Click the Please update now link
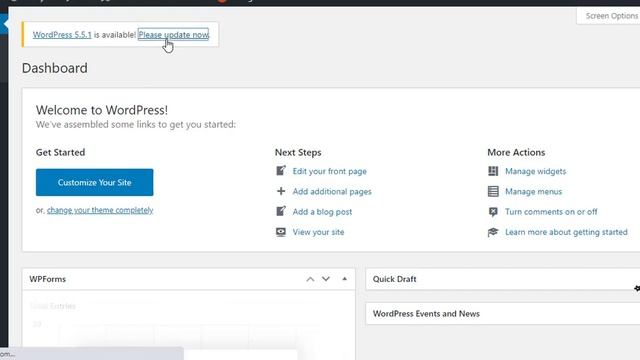 click(x=173, y=35)
